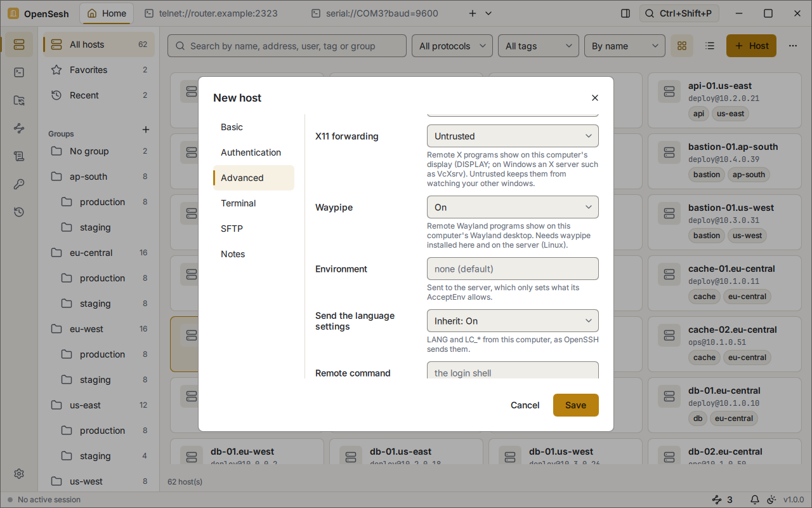The width and height of the screenshot is (812, 508).
Task: Focus the host search field
Action: (287, 46)
